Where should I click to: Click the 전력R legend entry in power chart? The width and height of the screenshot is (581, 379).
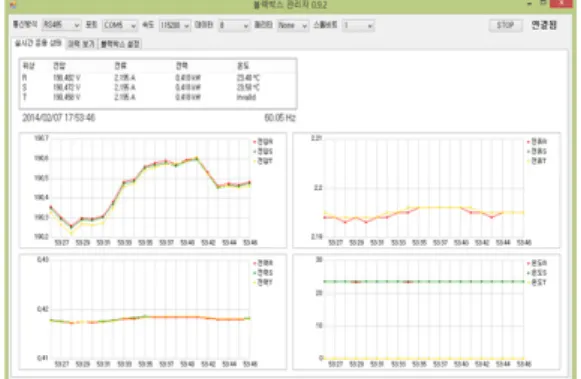click(x=263, y=263)
